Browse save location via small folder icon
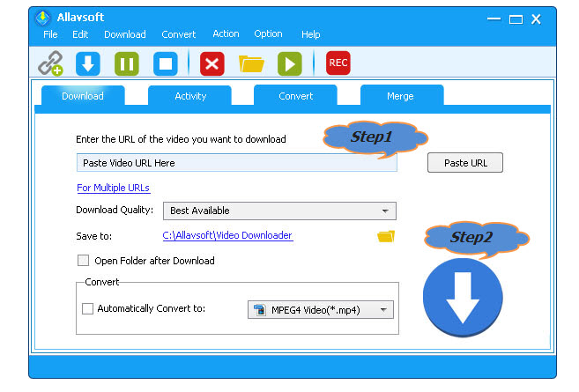This screenshot has width=579, height=392. (x=386, y=236)
